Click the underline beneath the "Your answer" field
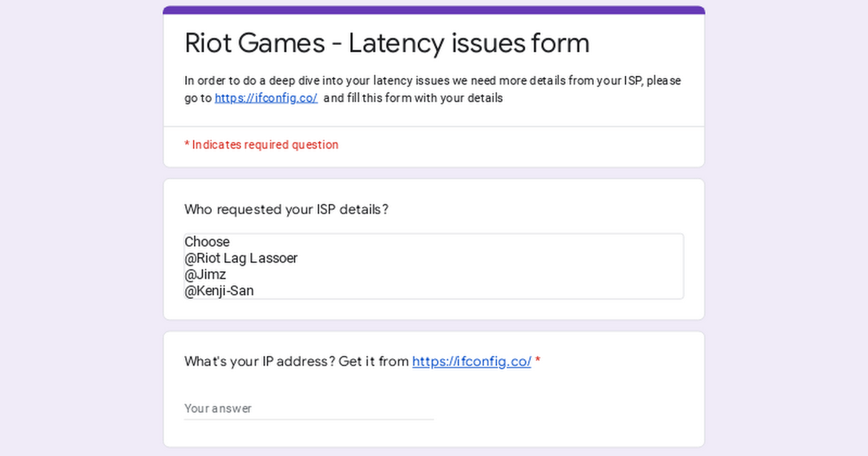868x456 pixels. [x=309, y=419]
